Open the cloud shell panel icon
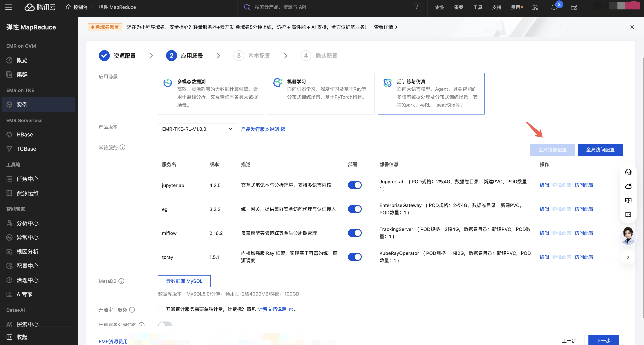 click(573, 7)
